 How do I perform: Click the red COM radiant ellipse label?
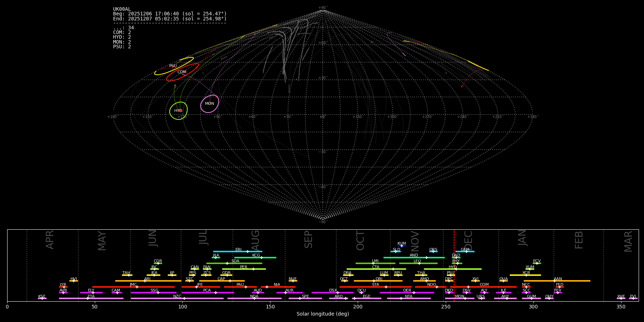tap(182, 72)
